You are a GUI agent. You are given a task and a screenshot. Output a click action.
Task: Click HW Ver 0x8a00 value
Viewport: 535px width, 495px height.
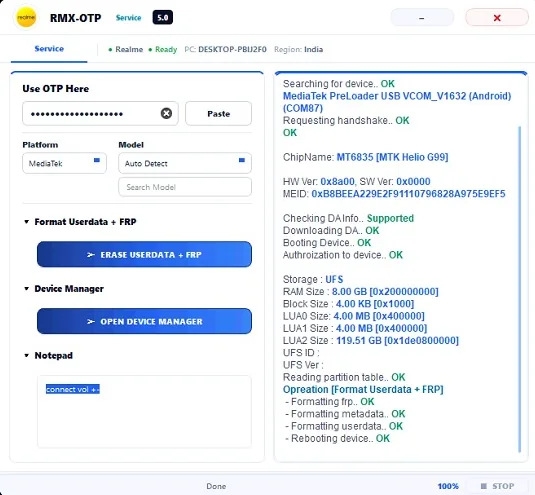click(x=337, y=181)
